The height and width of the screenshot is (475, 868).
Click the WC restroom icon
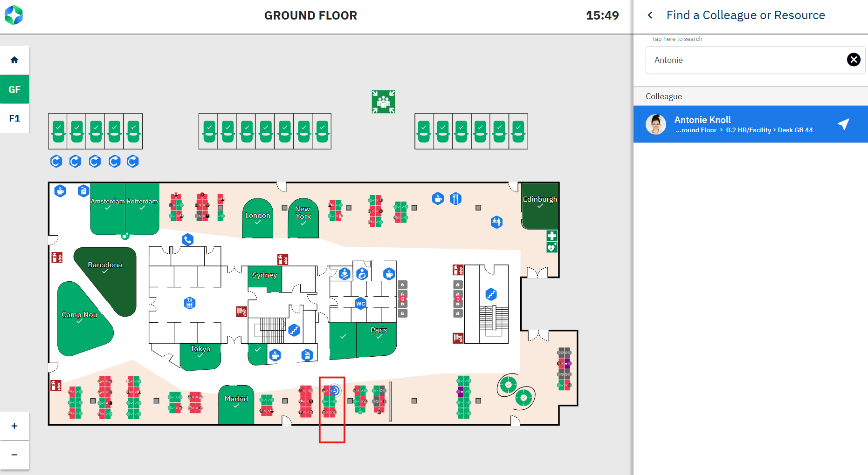360,304
